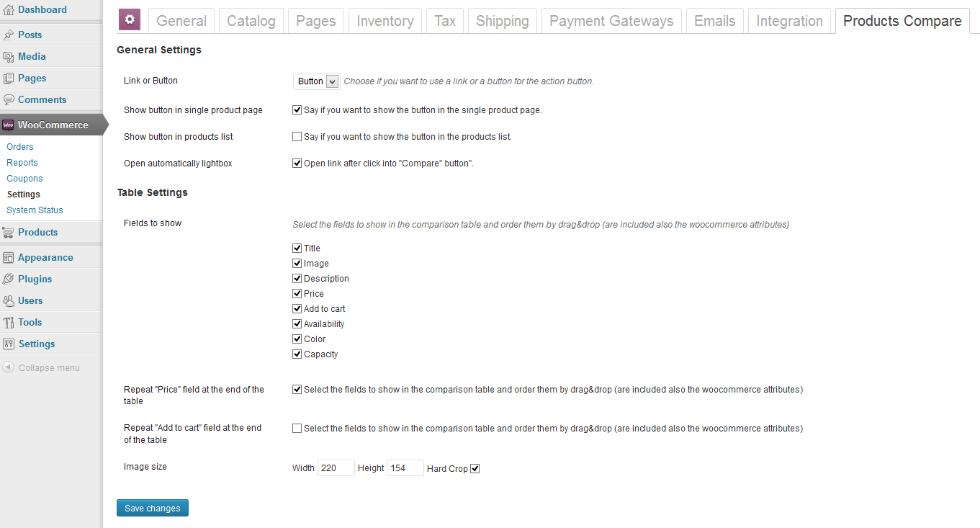The image size is (980, 528).
Task: Click the Plugins icon in sidebar
Action: [x=8, y=279]
